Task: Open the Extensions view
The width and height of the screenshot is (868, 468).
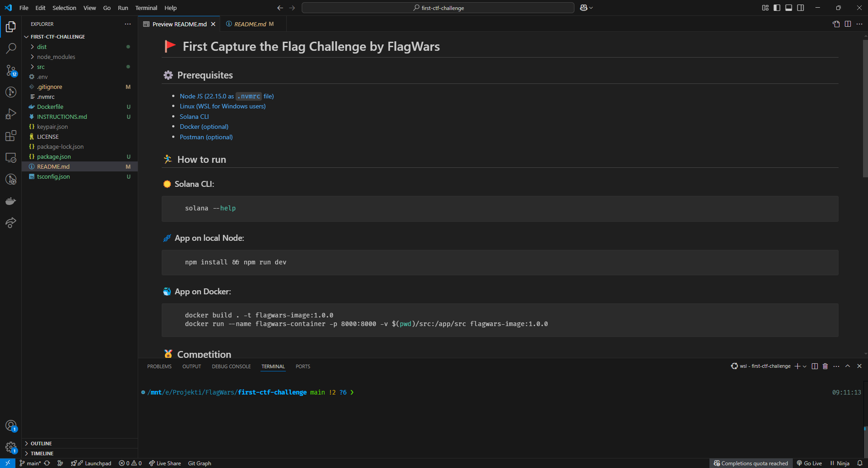Action: [11, 136]
